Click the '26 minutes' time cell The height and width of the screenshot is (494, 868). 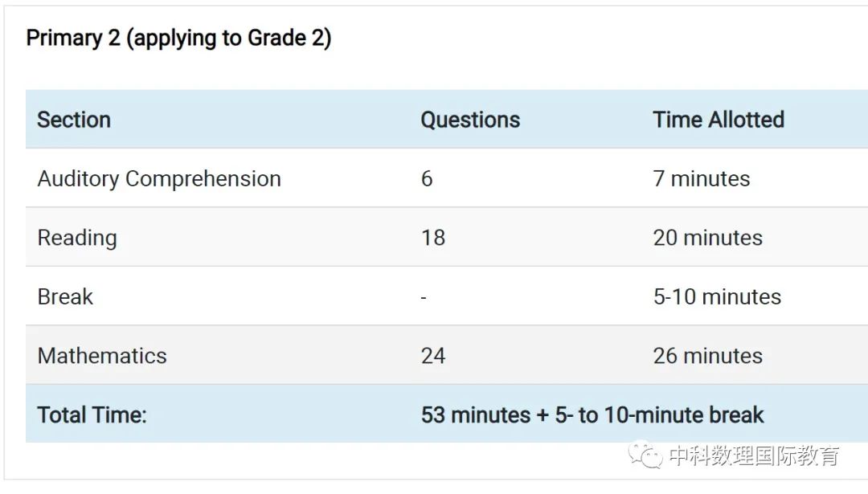tap(708, 356)
